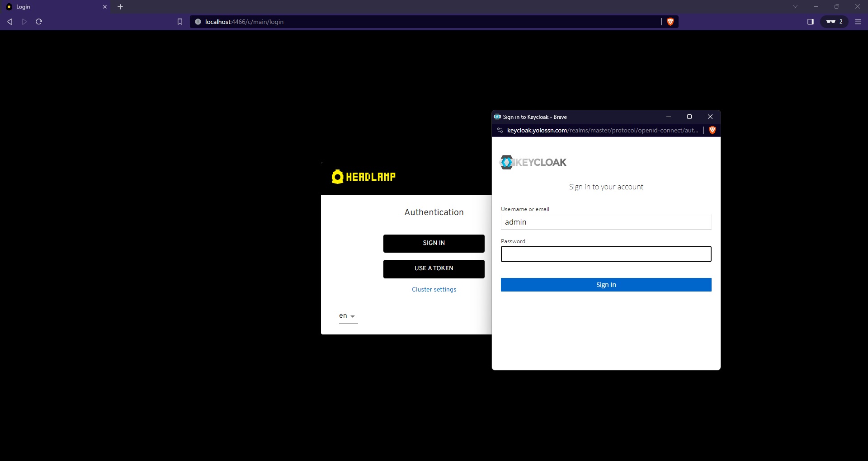Screen dimensions: 868x461
Task: Bookmark this page via bookmark icon
Action: coord(180,22)
